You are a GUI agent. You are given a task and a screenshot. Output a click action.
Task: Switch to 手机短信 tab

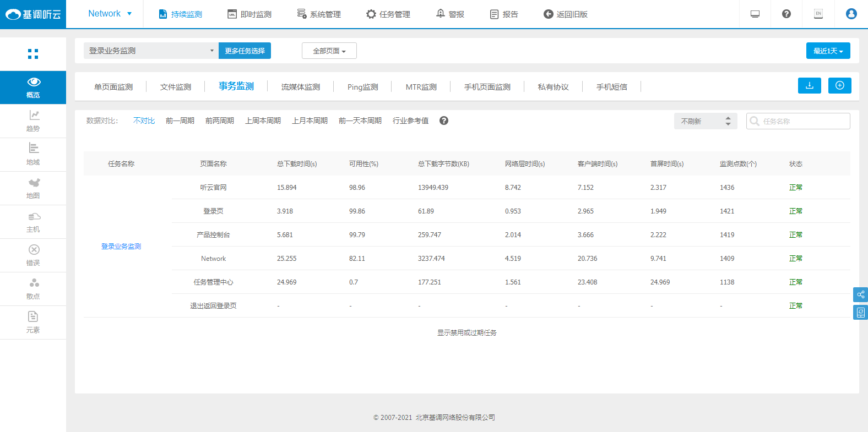point(612,87)
